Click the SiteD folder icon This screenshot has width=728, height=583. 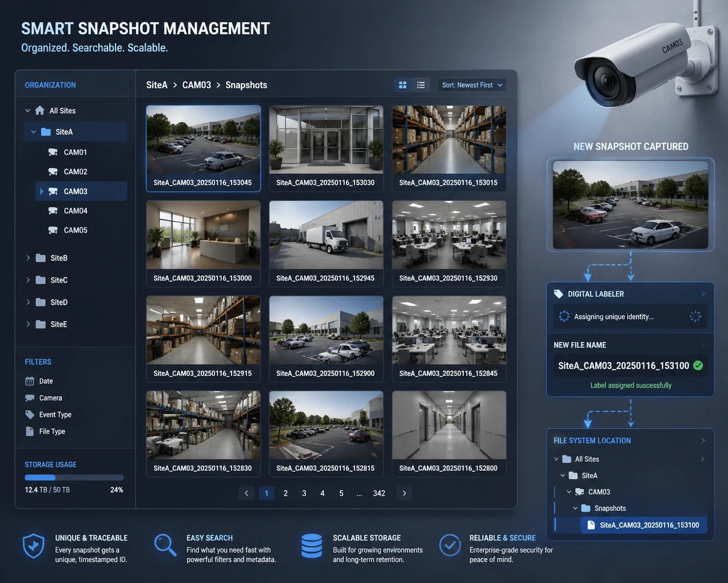click(x=41, y=302)
